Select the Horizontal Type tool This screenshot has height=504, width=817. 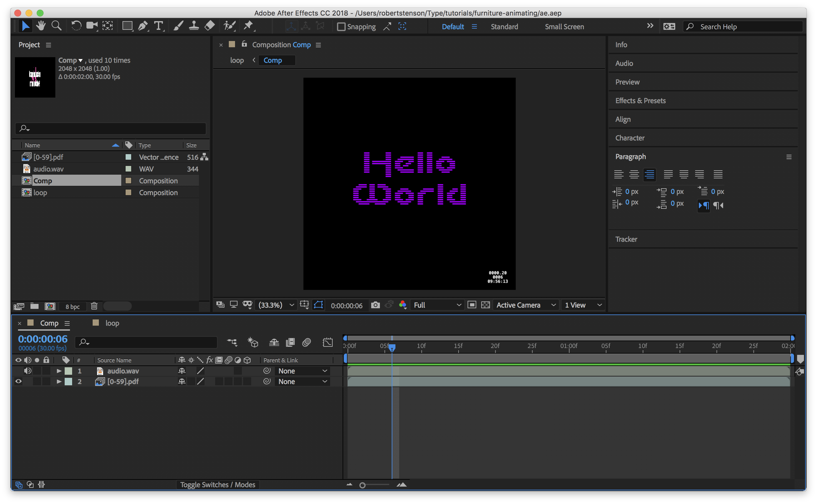[x=159, y=26]
